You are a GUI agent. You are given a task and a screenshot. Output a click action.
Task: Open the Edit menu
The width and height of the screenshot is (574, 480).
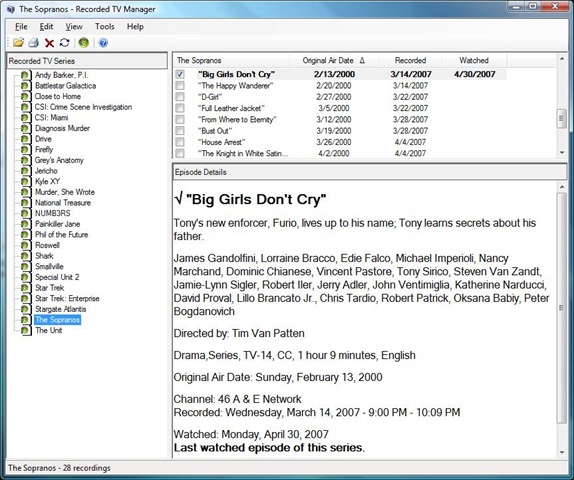[x=46, y=27]
